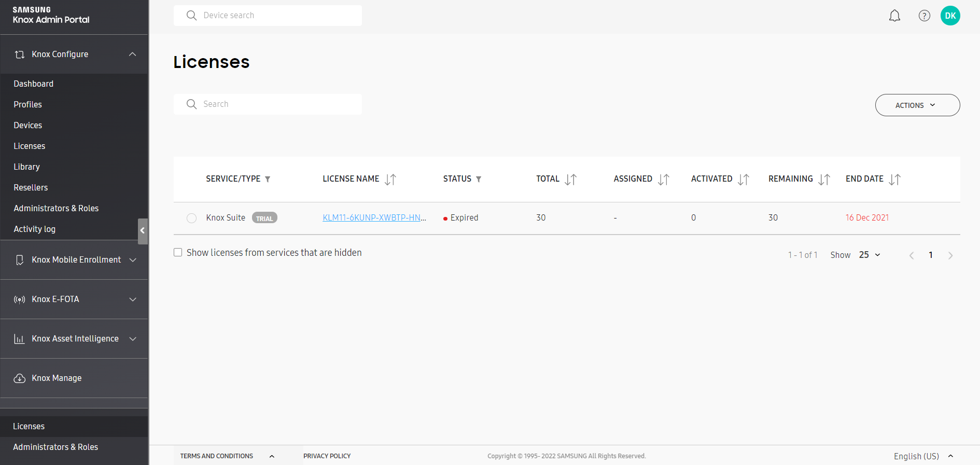Image resolution: width=980 pixels, height=465 pixels.
Task: Expand Terms and Conditions caret
Action: tap(272, 456)
